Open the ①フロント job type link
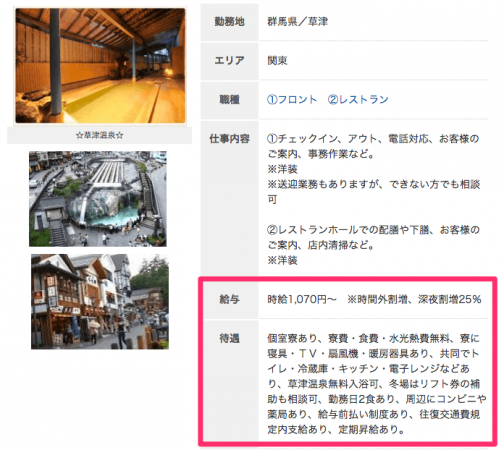 tap(292, 99)
